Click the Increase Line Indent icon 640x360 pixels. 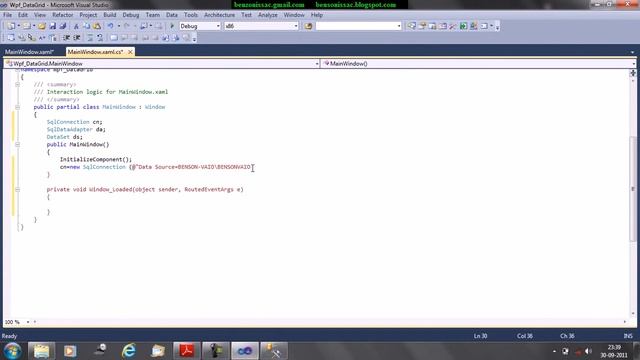tap(76, 38)
